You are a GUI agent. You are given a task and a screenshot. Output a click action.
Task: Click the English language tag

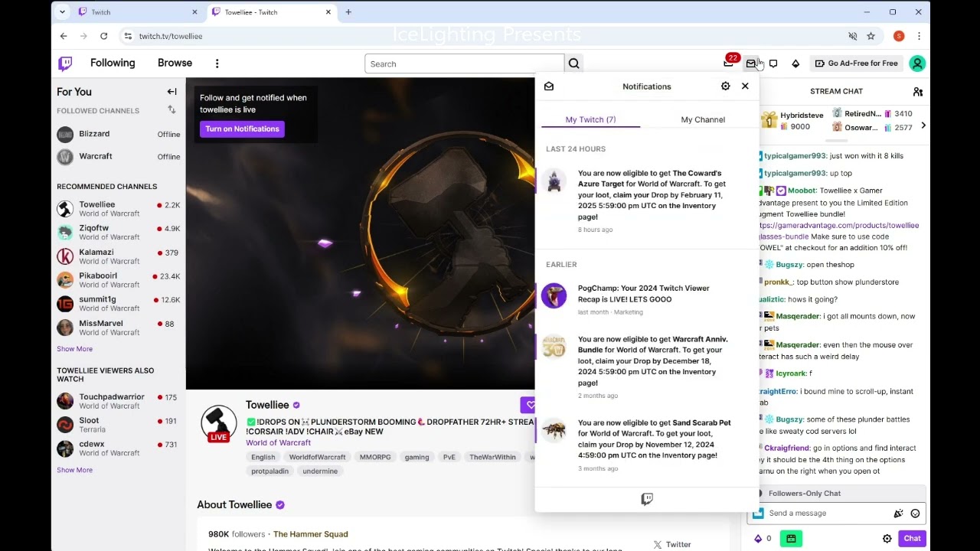pyautogui.click(x=263, y=457)
